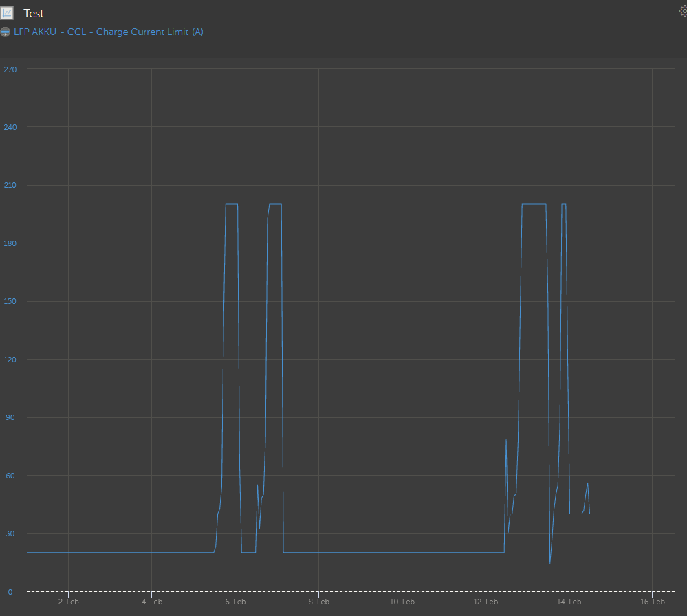Click the 6. Feb date label

coord(235,602)
